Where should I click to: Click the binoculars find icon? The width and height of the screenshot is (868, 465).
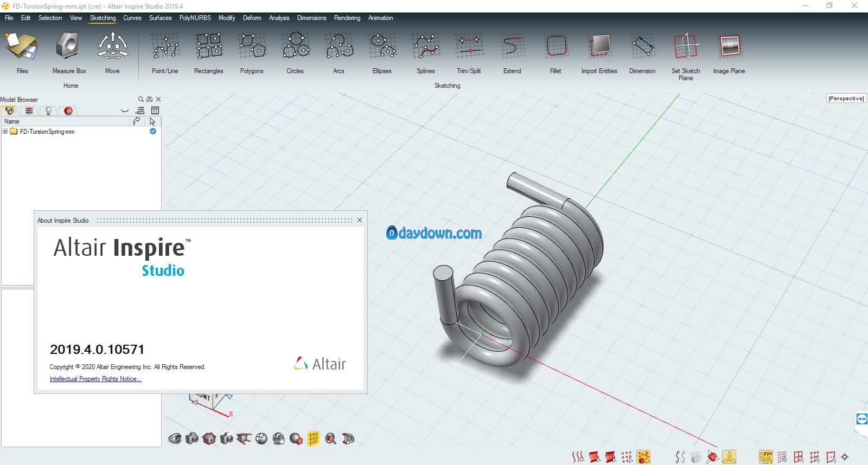[149, 99]
